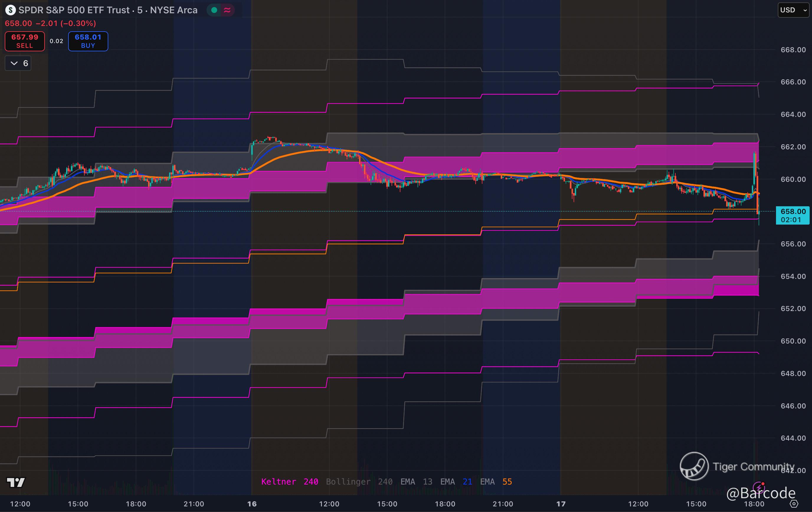Click the 657.99 SELL button

[x=24, y=41]
